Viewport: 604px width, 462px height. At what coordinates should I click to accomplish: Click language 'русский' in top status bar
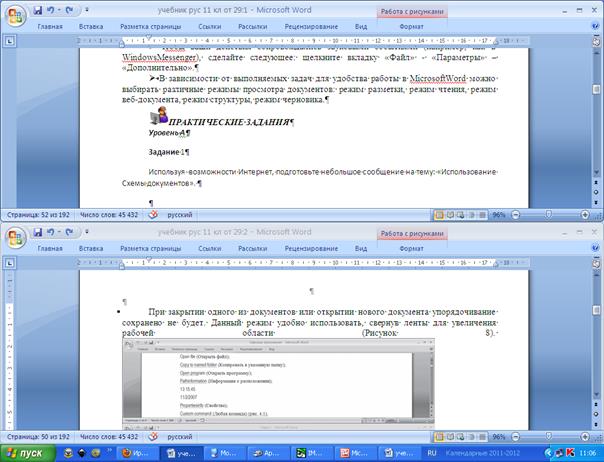180,215
